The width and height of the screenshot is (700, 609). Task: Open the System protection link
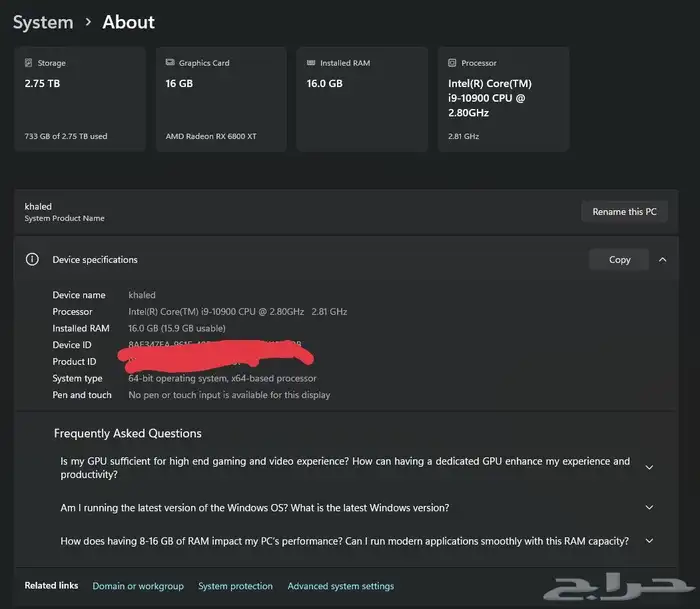pyautogui.click(x=235, y=586)
